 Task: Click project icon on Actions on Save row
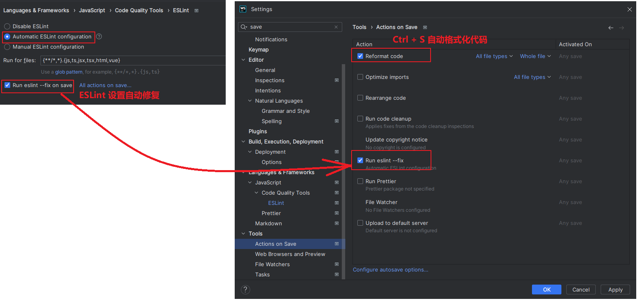(x=337, y=244)
